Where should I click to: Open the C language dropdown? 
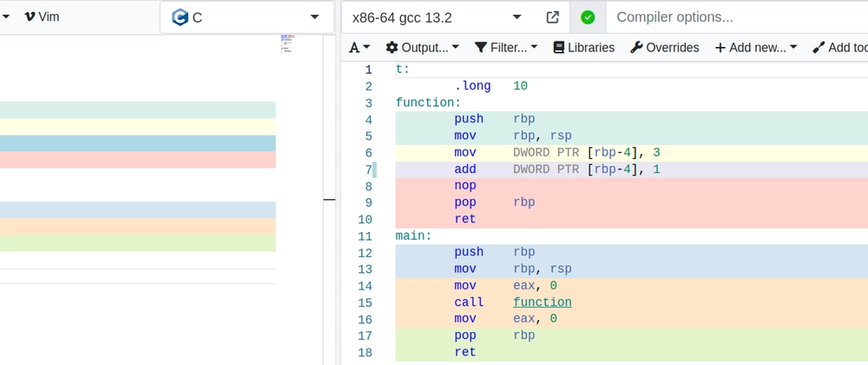pos(247,17)
